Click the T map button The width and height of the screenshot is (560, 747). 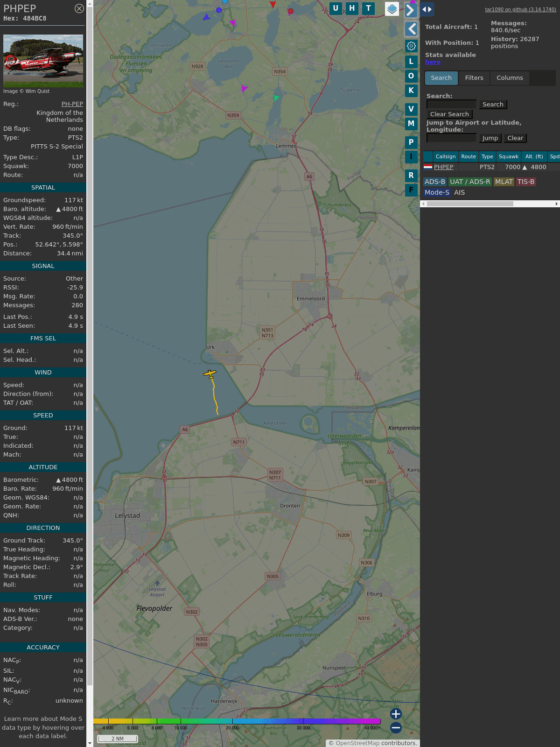tap(369, 8)
